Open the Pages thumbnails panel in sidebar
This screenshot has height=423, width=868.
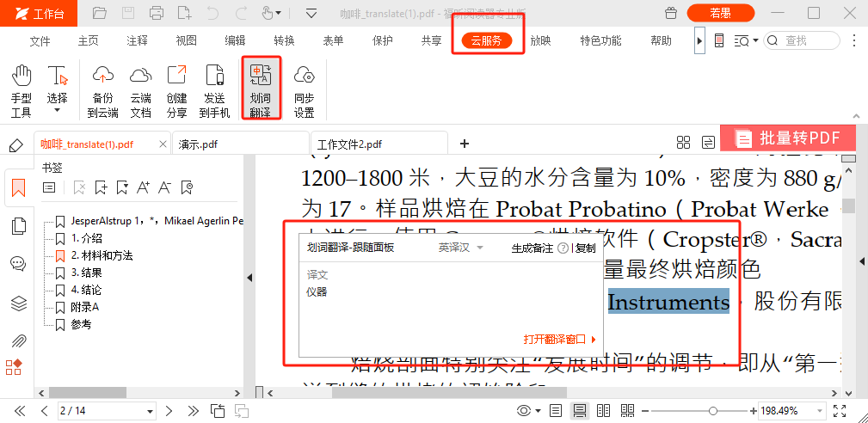coord(19,226)
